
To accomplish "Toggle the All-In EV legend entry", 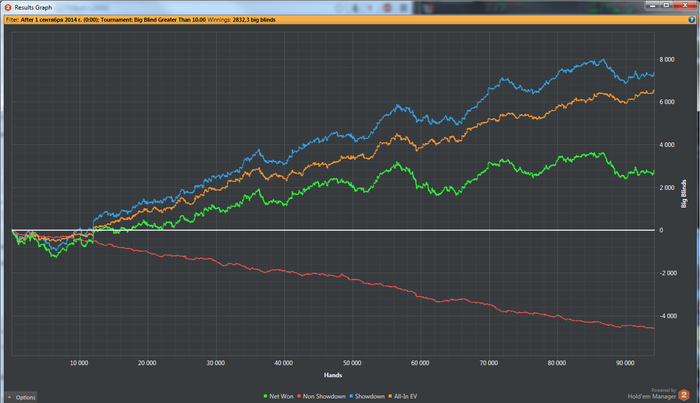I will pos(403,396).
